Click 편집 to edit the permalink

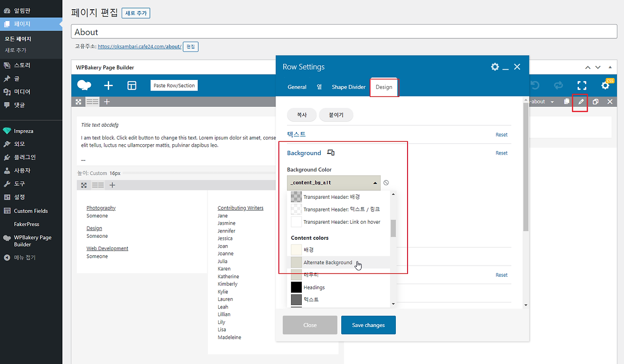pyautogui.click(x=191, y=47)
